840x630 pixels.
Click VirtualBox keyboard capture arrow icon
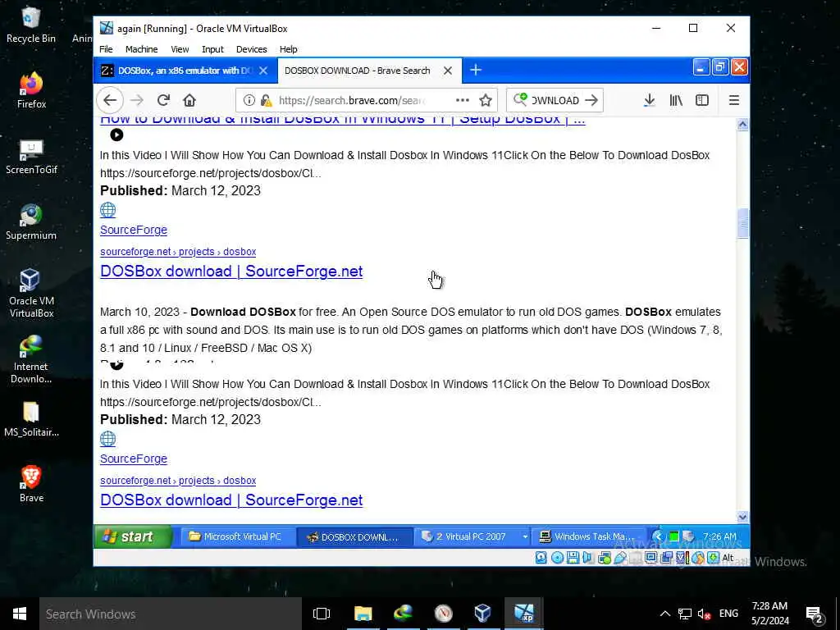pos(714,558)
